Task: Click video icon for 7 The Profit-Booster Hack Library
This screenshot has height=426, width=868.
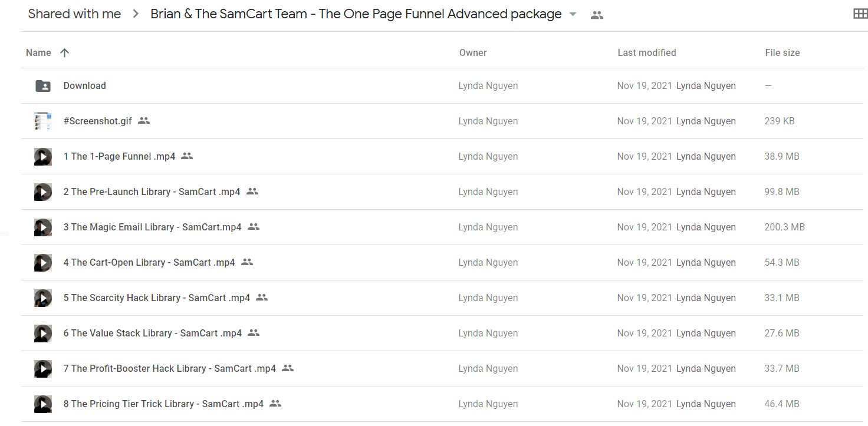Action: click(x=43, y=369)
